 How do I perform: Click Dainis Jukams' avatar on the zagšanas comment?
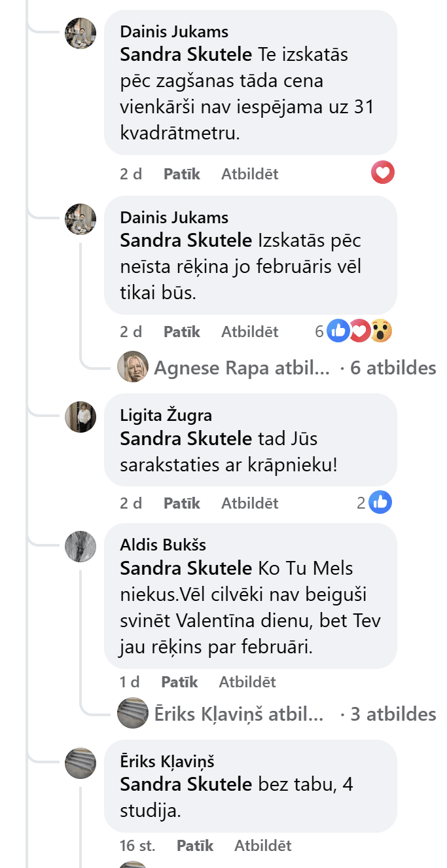(x=81, y=33)
